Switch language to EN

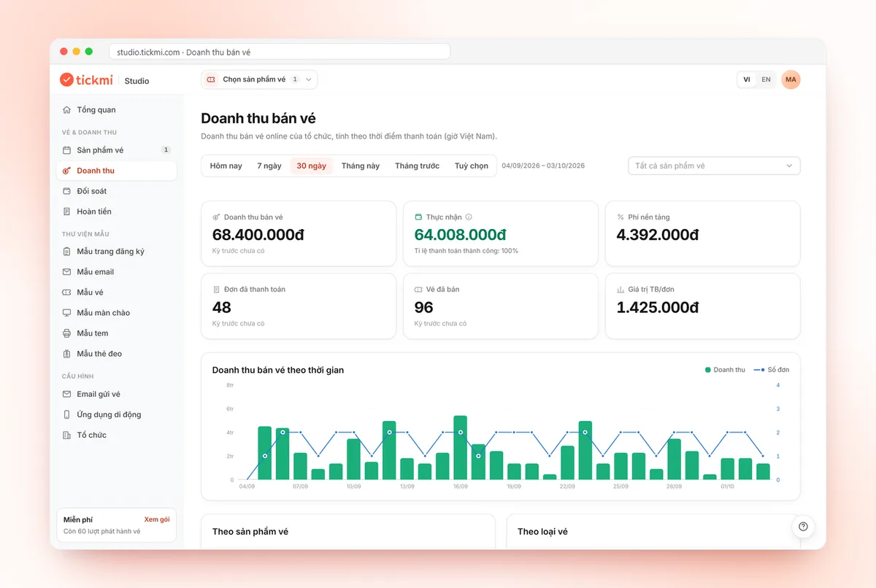pyautogui.click(x=766, y=80)
